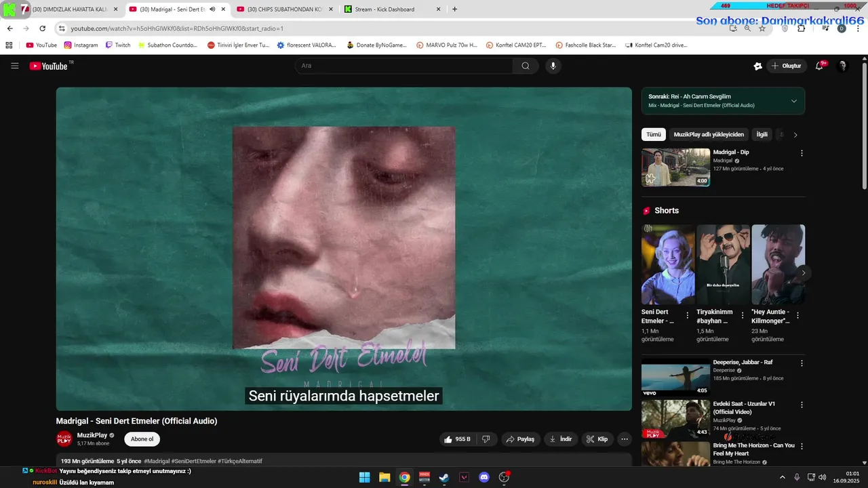The height and width of the screenshot is (488, 868).
Task: Open options for Tiryakinimm short
Action: click(743, 316)
